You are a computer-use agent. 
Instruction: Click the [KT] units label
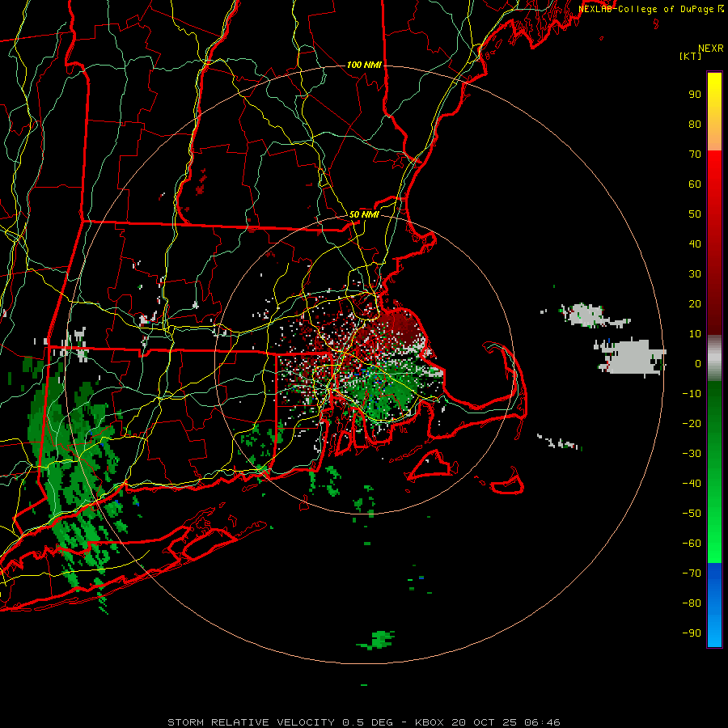coord(691,56)
